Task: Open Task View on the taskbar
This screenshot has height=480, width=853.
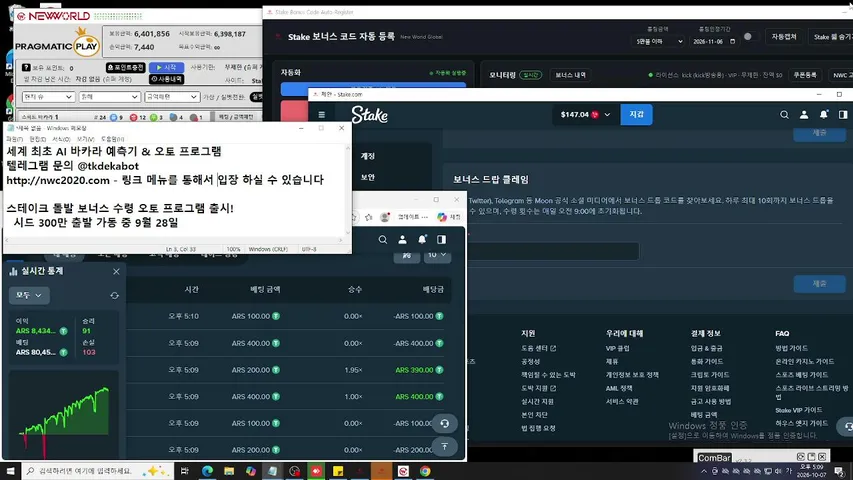Action: 184,471
